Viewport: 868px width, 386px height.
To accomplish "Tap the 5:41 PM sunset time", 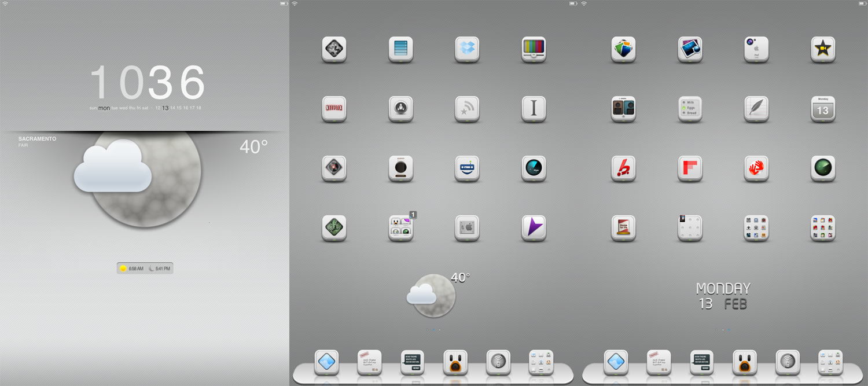I will click(x=159, y=269).
